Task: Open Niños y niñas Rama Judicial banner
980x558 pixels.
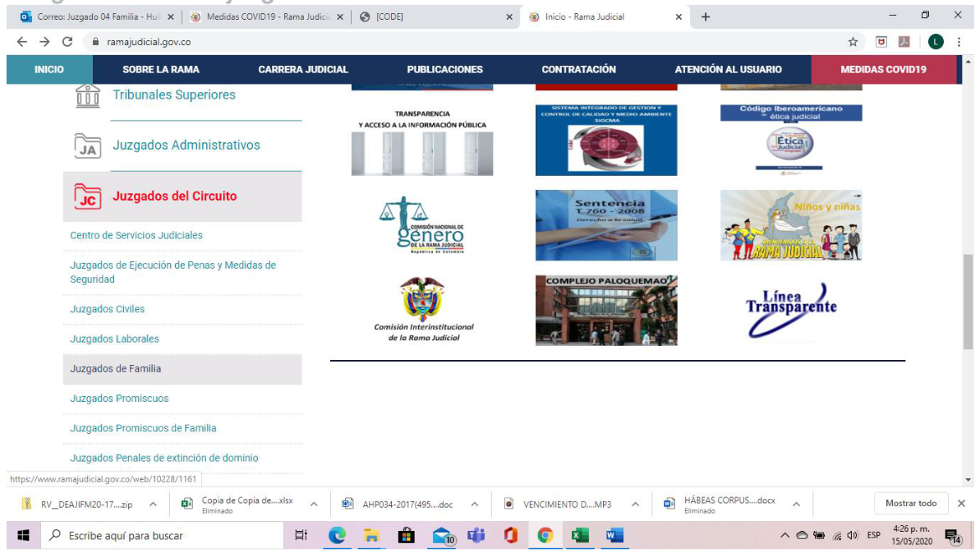Action: tap(791, 225)
